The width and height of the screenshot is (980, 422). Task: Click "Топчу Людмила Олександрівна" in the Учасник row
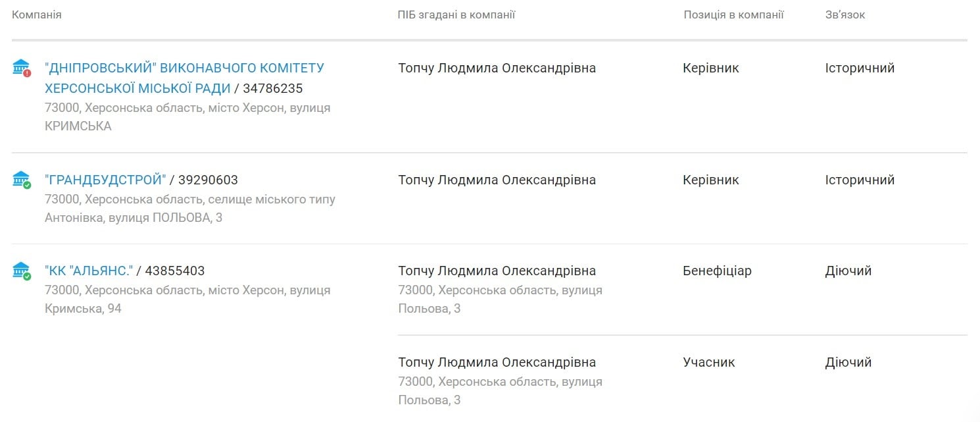pyautogui.click(x=497, y=362)
